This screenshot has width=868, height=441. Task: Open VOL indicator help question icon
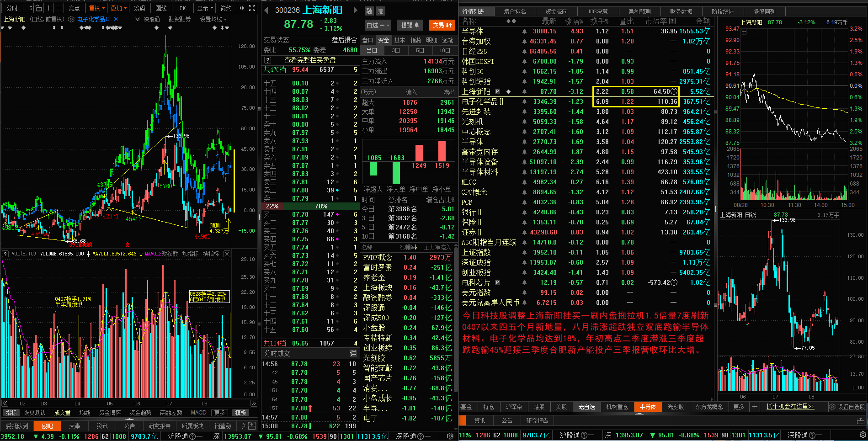pos(5,254)
